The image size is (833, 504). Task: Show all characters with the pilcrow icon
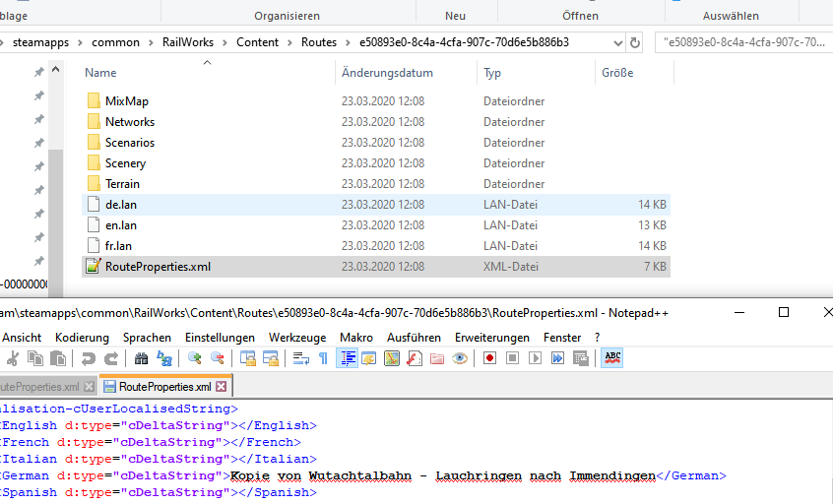[x=323, y=358]
